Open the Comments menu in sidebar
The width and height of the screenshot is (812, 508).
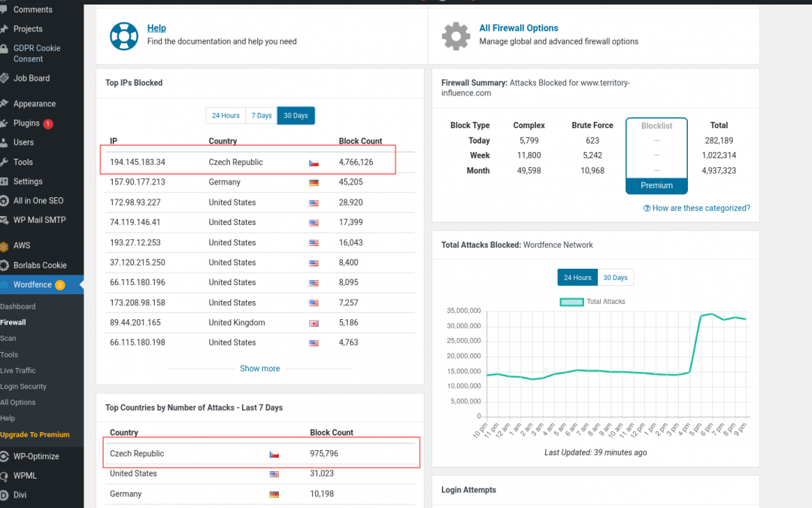point(32,9)
